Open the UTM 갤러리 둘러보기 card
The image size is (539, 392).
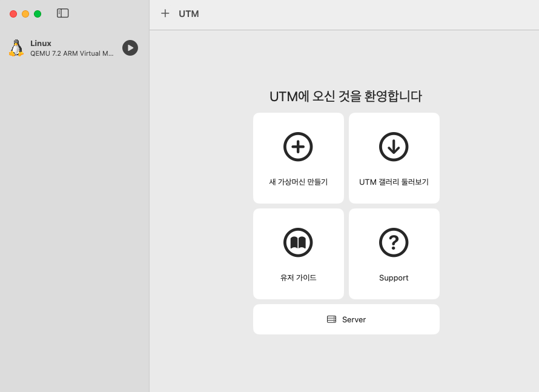[x=394, y=158]
